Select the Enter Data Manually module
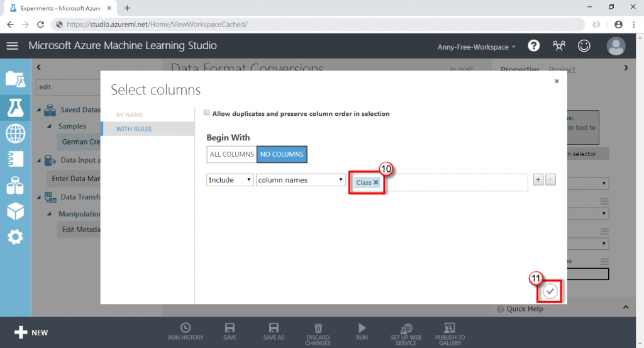The image size is (644, 348). [x=74, y=178]
